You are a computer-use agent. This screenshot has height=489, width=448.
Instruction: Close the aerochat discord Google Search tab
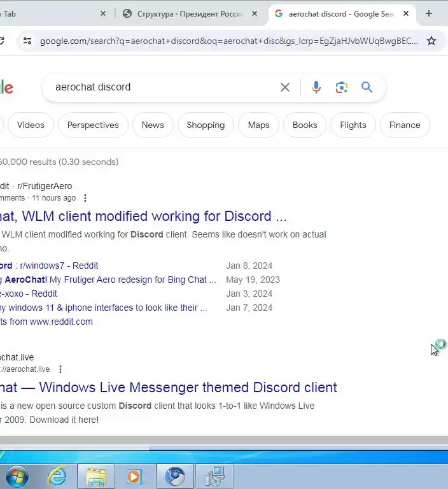pyautogui.click(x=406, y=14)
